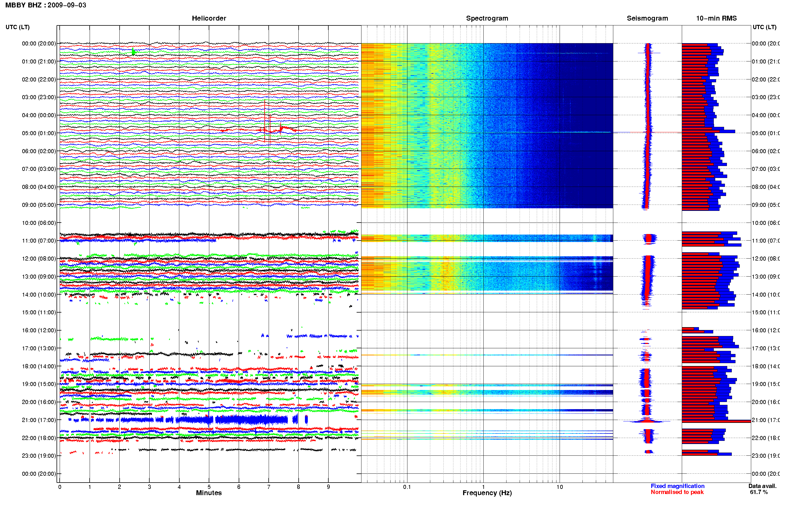Click the 19:00 (15:00) helicorder time label
This screenshot has height=508, width=812.
39,384
